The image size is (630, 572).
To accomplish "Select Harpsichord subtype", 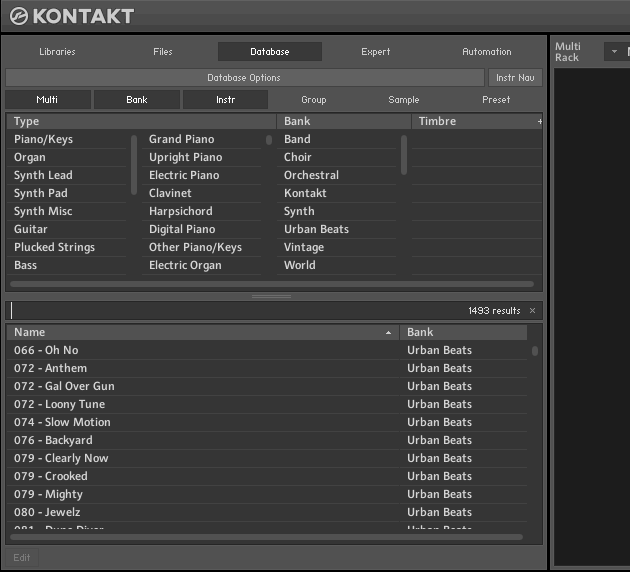I will [x=202, y=211].
